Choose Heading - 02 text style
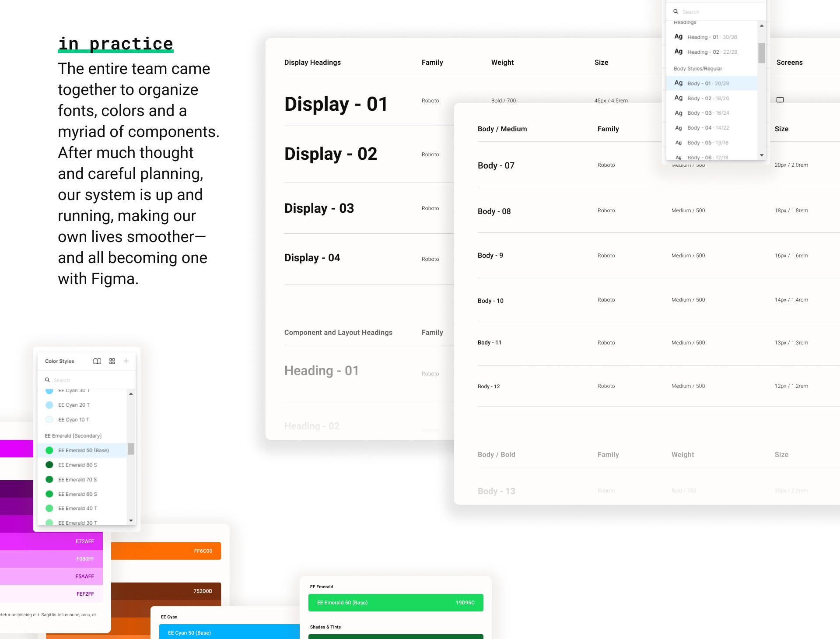Screen dimensions: 840x639 point(711,52)
